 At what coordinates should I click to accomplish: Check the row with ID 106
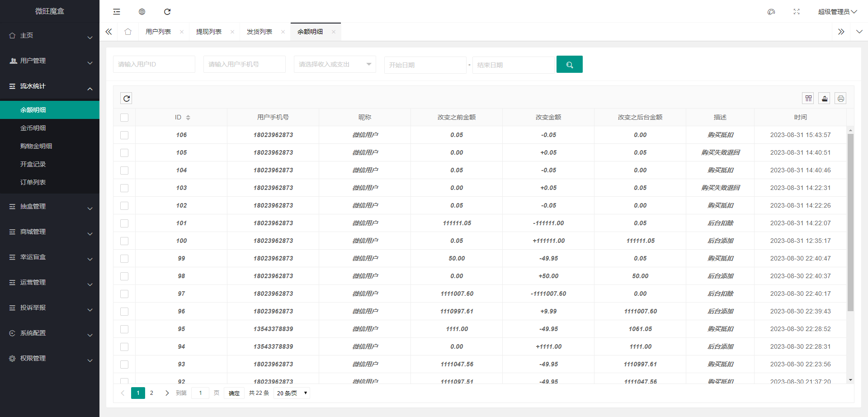[x=124, y=135]
